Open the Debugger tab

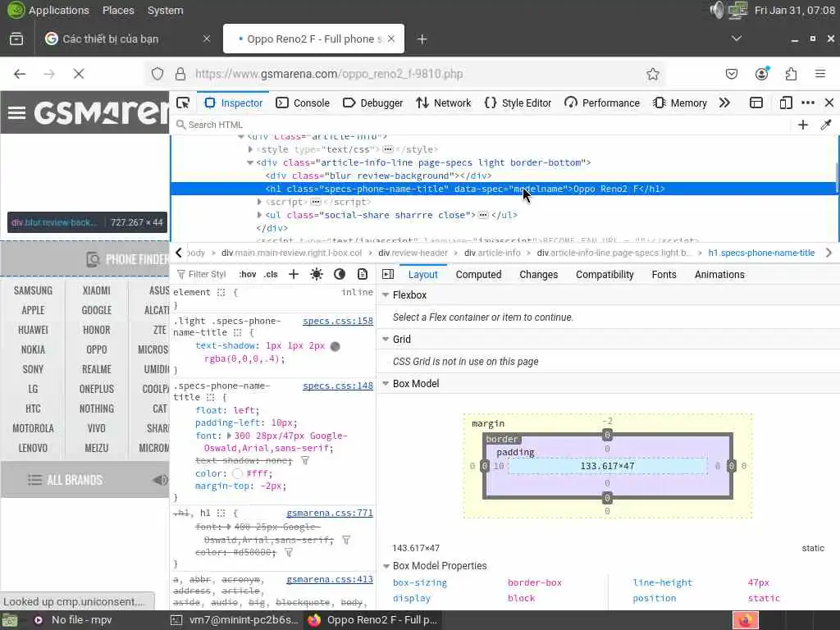coord(373,103)
